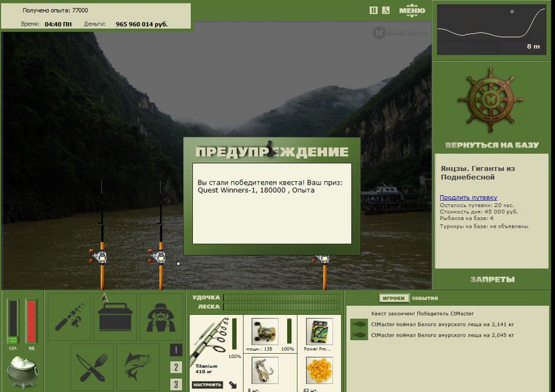Open the knife and fork food icon
This screenshot has height=392, width=555.
pos(92,367)
